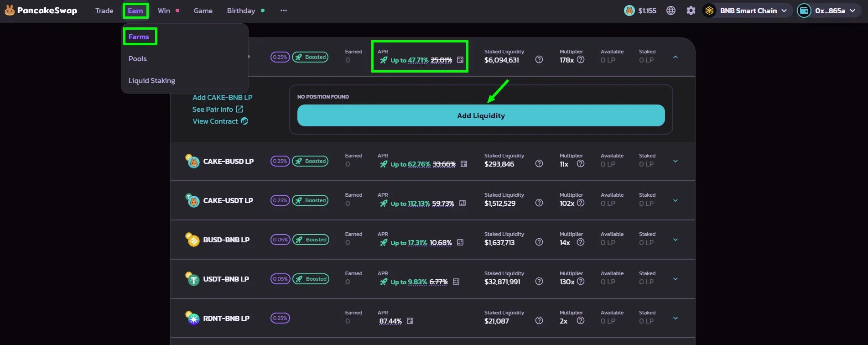Select Pools from Earn dropdown
This screenshot has height=345, width=868.
pos(137,58)
